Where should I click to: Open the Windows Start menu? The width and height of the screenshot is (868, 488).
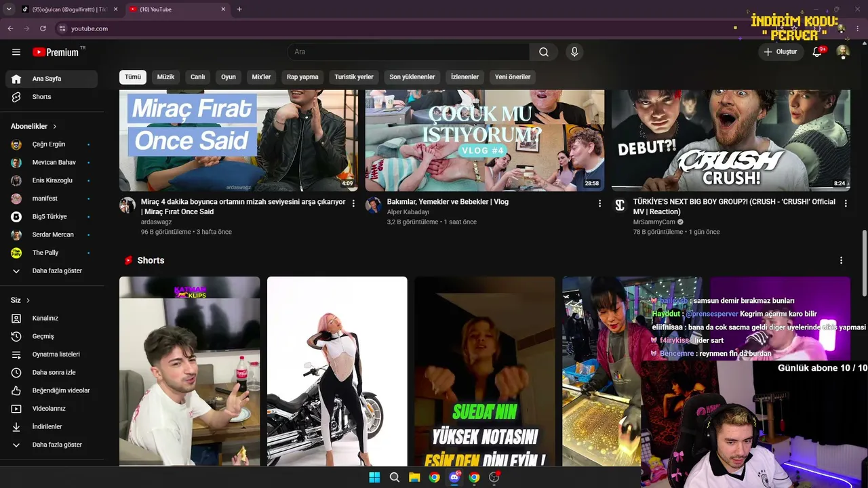coord(374,477)
